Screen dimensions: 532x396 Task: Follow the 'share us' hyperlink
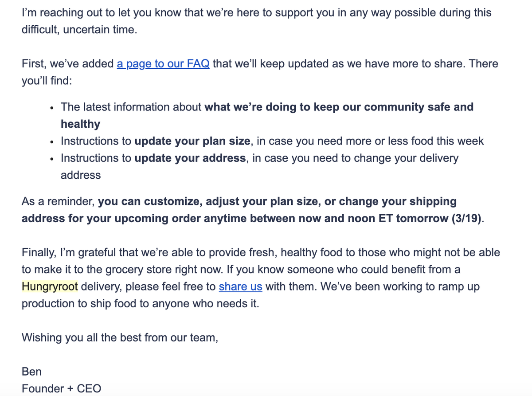(241, 286)
